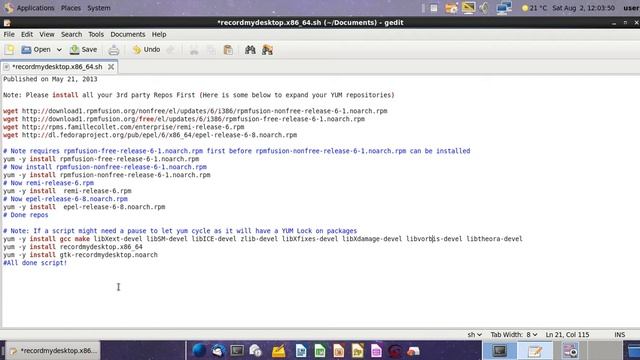640x360 pixels.
Task: Launch the blue globe web browser
Action: coord(199,350)
